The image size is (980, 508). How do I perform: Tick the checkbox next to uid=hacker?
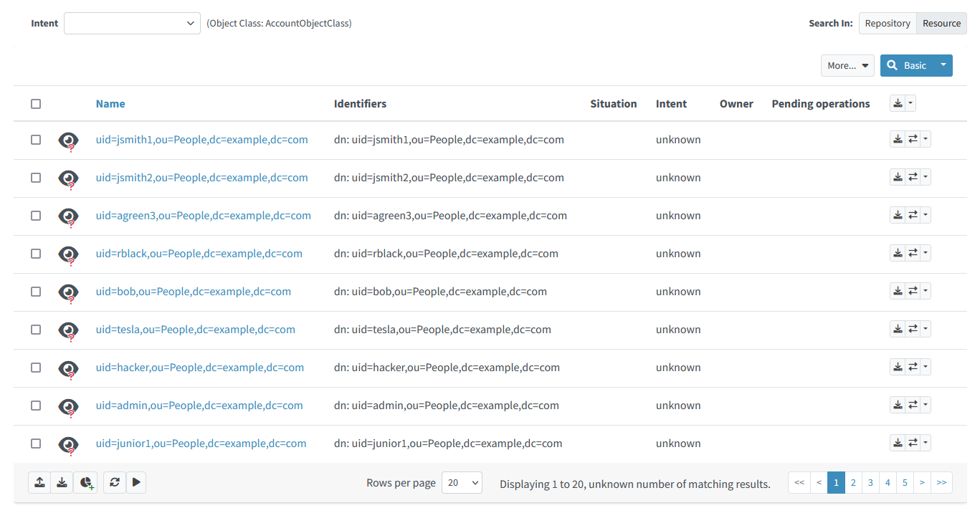[x=36, y=368]
